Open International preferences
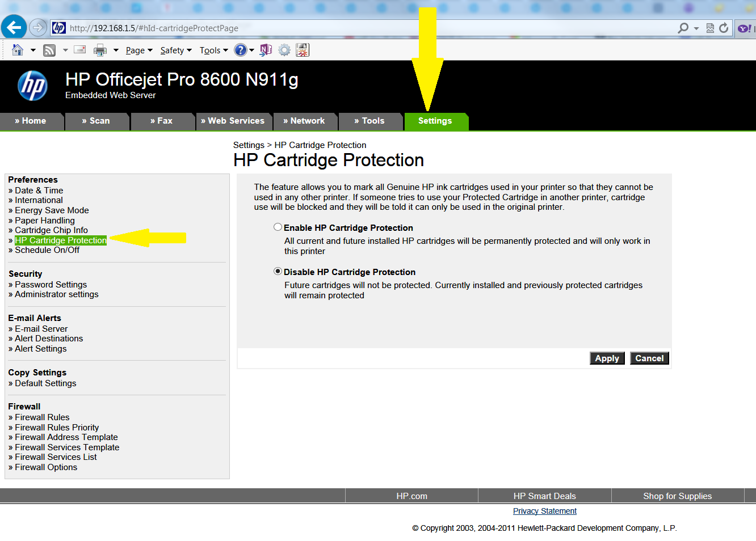 [x=39, y=200]
